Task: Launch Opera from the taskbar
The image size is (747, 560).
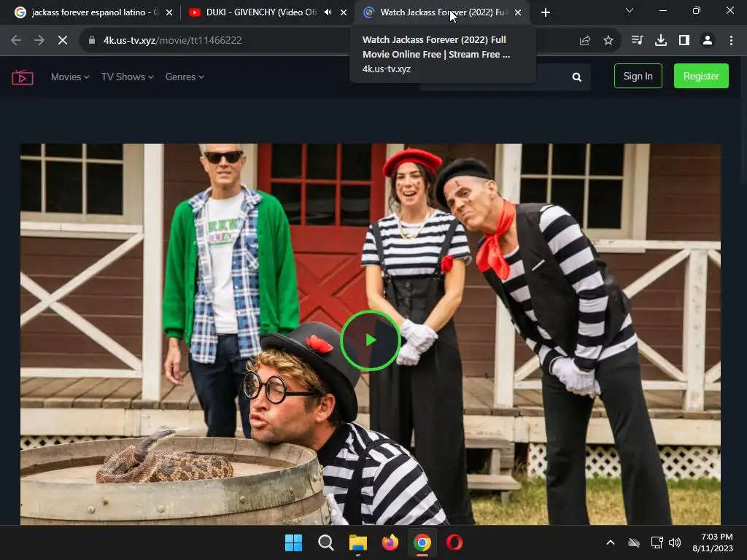Action: coord(454,542)
